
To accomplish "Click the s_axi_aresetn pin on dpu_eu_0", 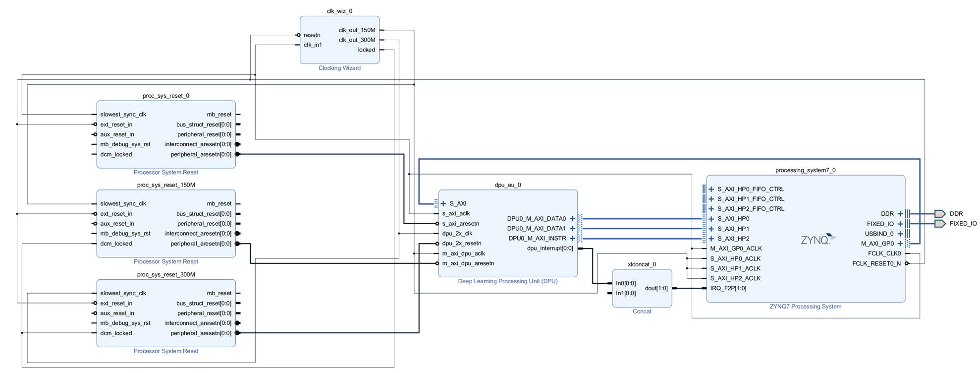I will [461, 224].
